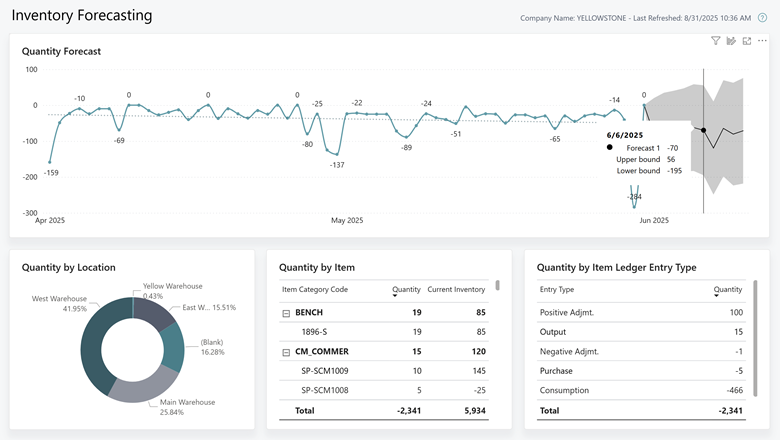This screenshot has height=440, width=780.
Task: Sort by Quantity in Ledger Entry Type table
Action: coord(727,290)
